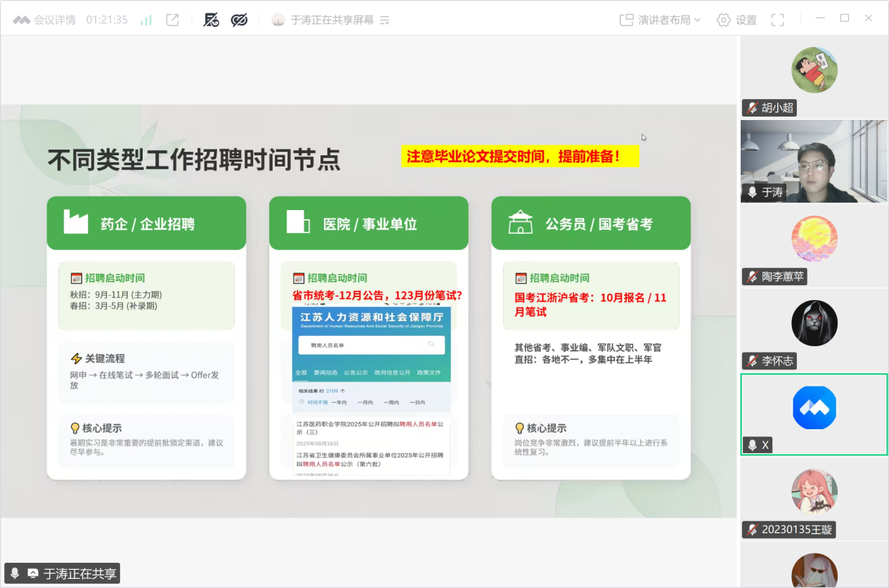Screen dimensions: 889x588
Task: Click the muted mic icon beside 陶李蕙苹
Action: (752, 277)
